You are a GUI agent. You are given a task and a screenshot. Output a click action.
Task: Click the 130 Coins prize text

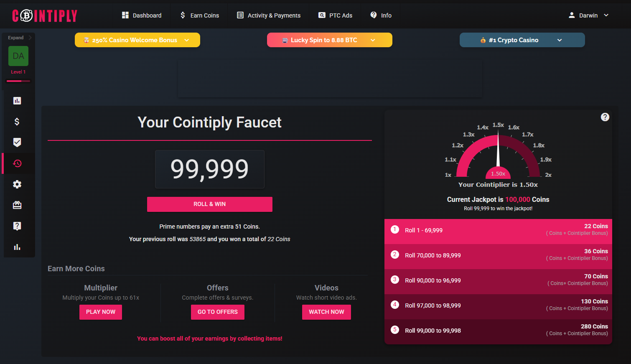(594, 301)
